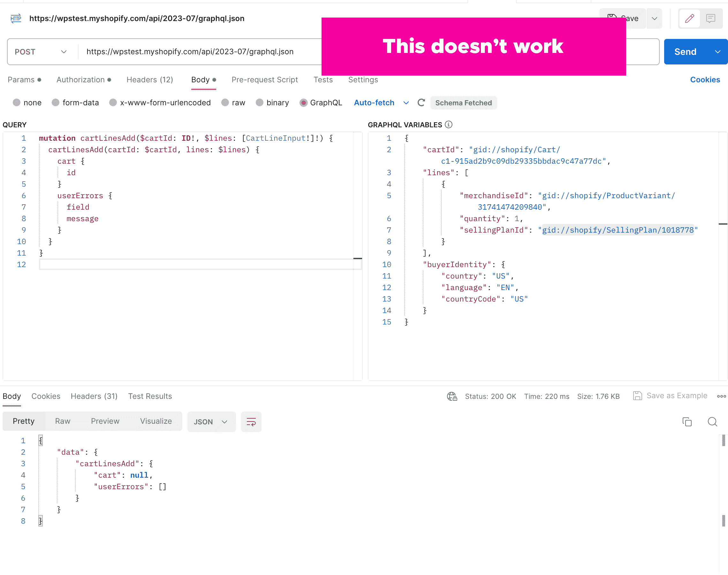Open the Test Results tab
Screen dimensions: 728x575
[x=150, y=396]
